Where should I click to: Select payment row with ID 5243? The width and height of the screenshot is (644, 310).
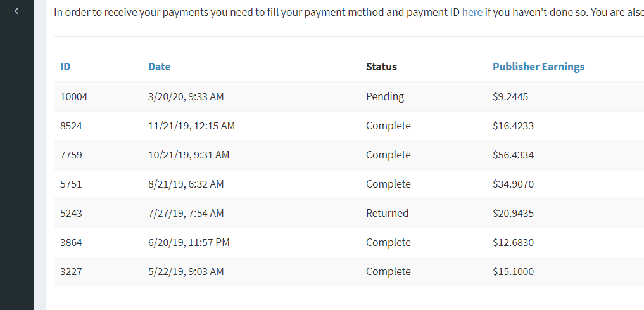coord(71,214)
